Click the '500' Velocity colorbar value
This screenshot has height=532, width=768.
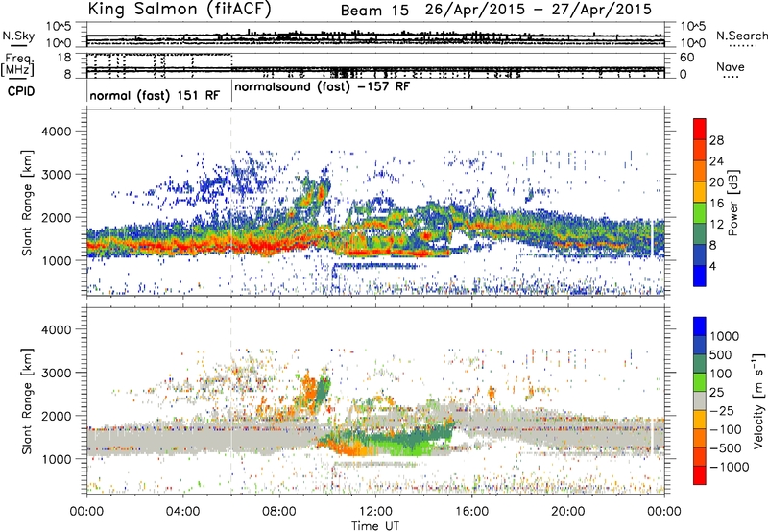coord(721,354)
